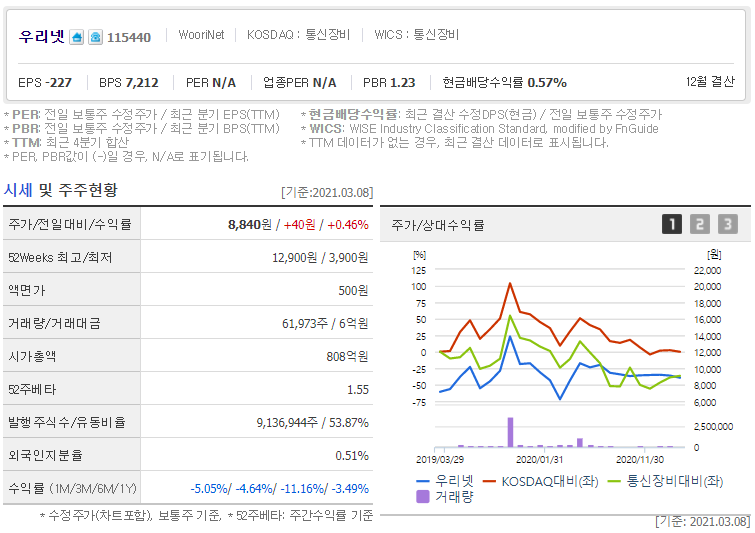Click the red KOSDAQ대비(좌) legend entry
Screen dimensions: 755x533
pyautogui.click(x=541, y=481)
